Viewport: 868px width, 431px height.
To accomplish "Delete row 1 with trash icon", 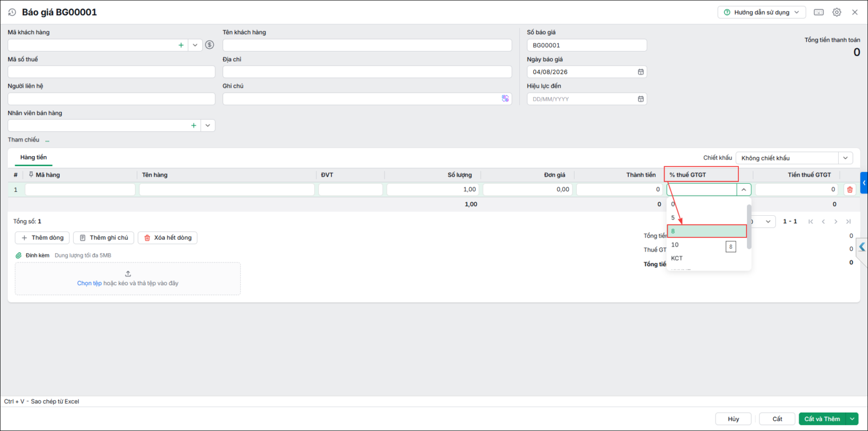I will (850, 189).
